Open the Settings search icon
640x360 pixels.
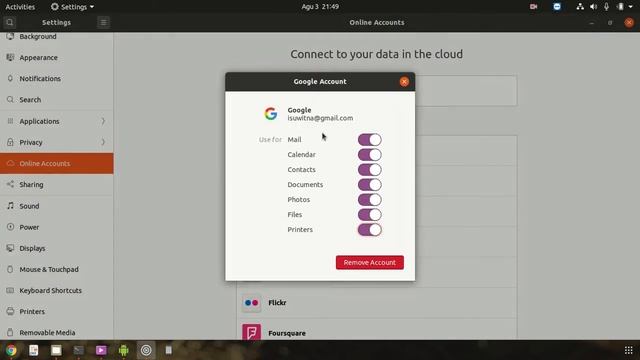pos(10,22)
